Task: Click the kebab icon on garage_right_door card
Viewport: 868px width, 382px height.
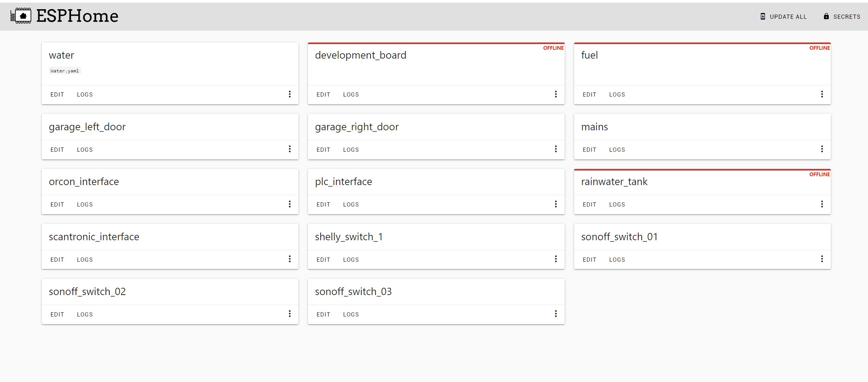Action: tap(556, 149)
